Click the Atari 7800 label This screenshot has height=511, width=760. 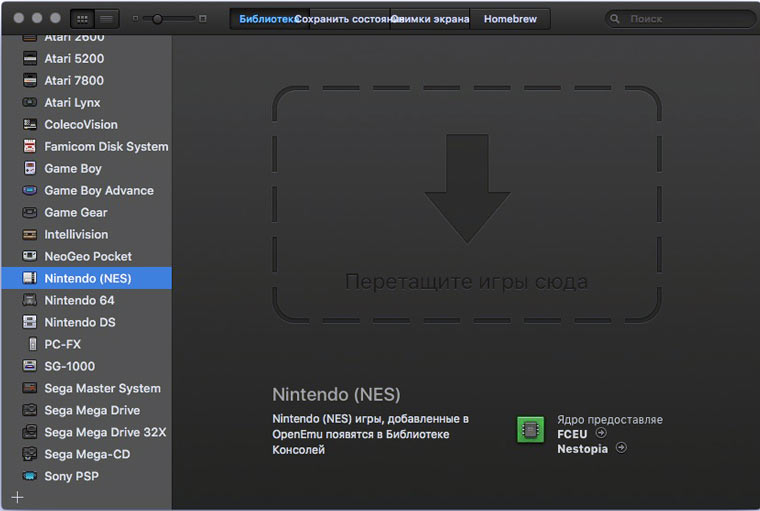[74, 80]
